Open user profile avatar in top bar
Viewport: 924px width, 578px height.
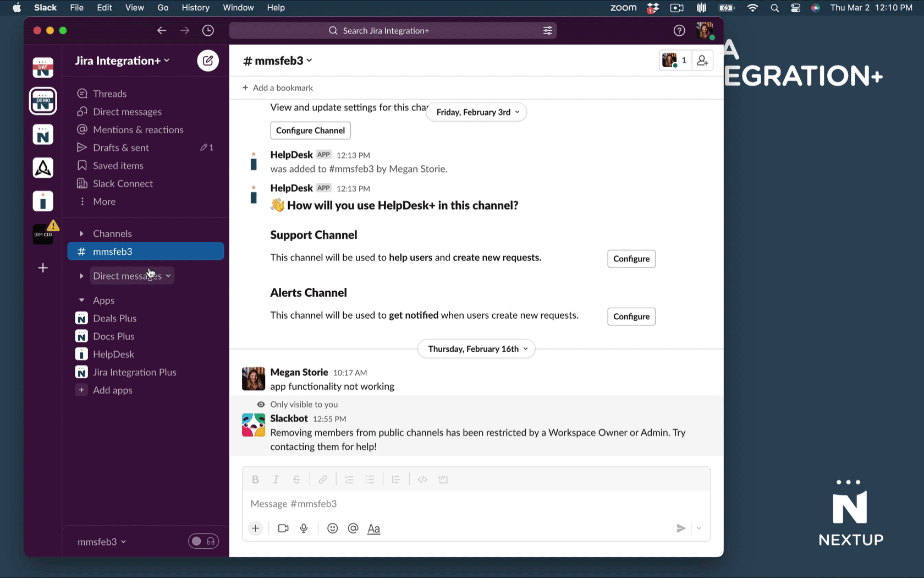705,31
